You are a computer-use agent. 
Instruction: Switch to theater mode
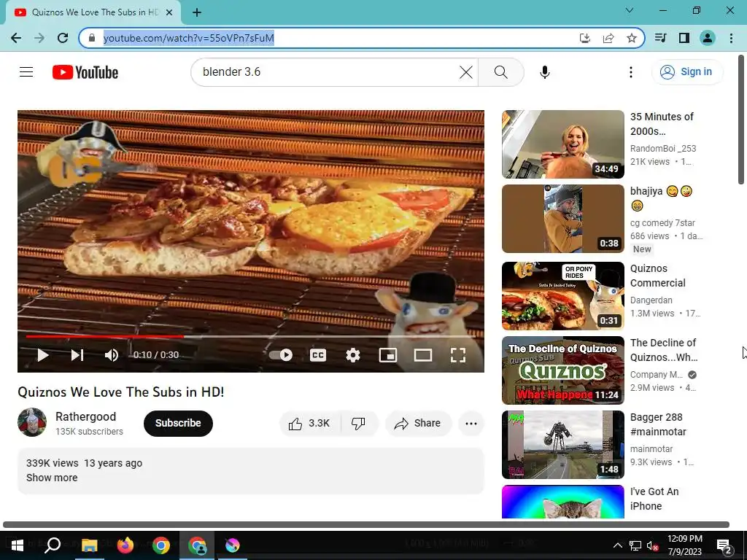click(x=423, y=355)
